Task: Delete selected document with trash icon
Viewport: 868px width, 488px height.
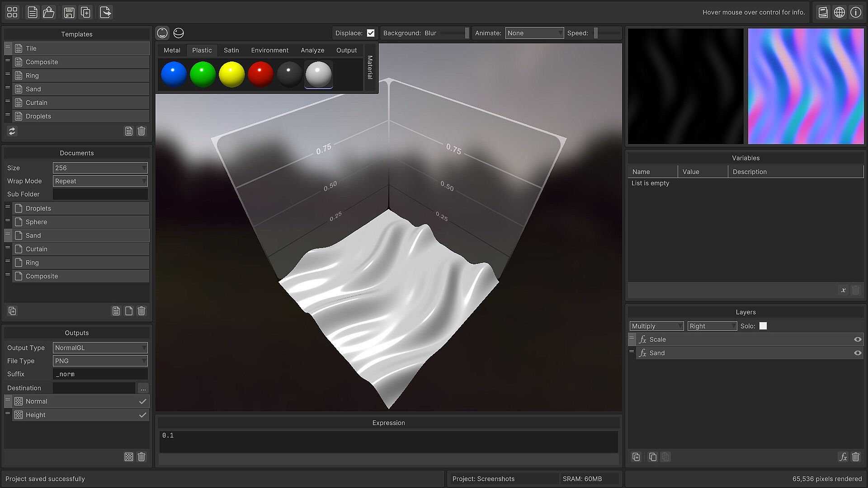Action: click(x=142, y=311)
